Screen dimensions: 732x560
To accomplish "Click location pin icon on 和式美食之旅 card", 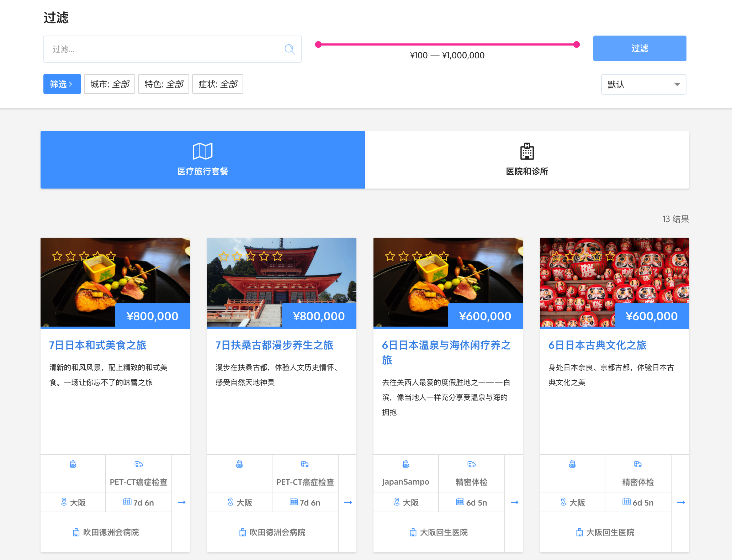I will pos(64,502).
